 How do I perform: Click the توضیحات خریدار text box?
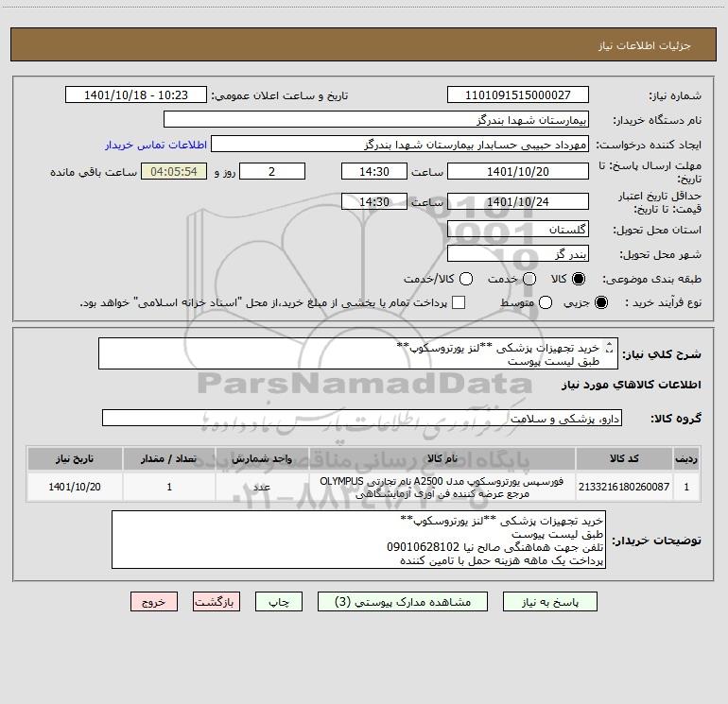coord(358,540)
